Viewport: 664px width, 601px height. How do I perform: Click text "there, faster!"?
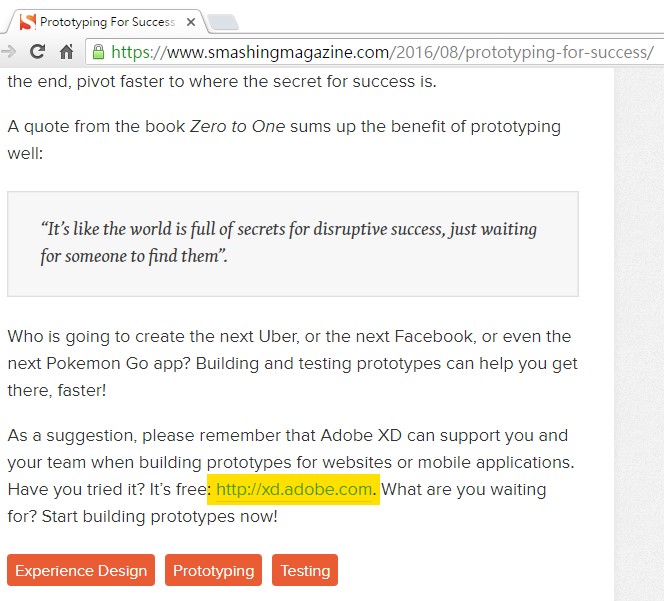(x=57, y=391)
